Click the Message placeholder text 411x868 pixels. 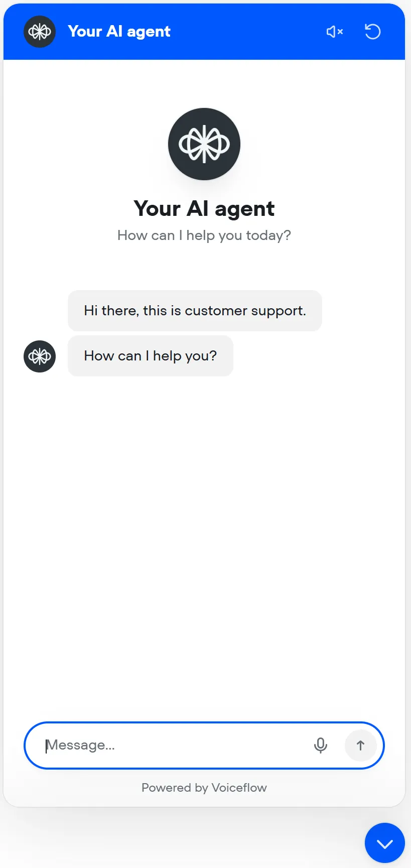coord(81,746)
